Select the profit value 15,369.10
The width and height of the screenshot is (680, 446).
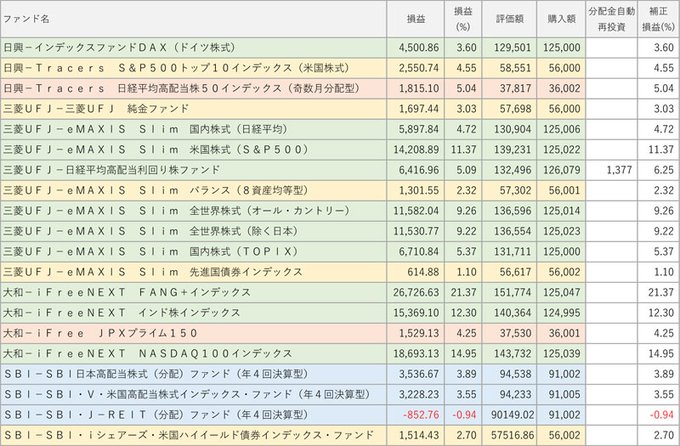tap(416, 313)
